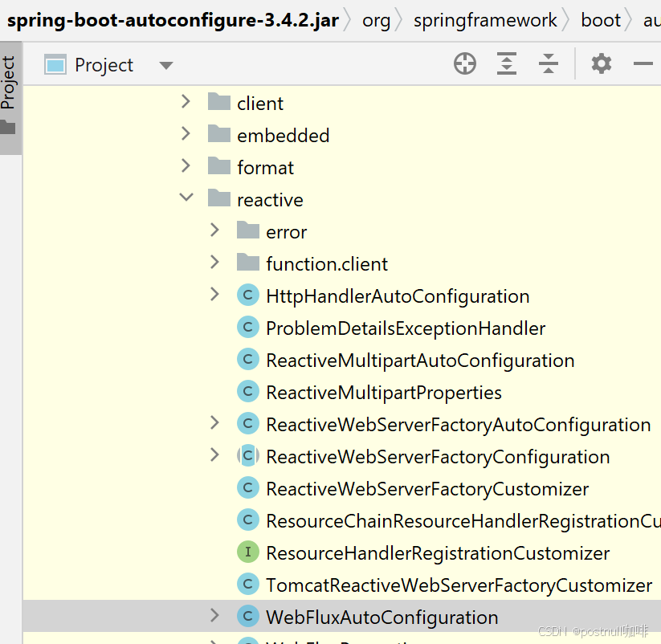Select HttpHandlerAutoConfiguration class name
Viewport: 661px width, 644px height.
[x=398, y=296]
